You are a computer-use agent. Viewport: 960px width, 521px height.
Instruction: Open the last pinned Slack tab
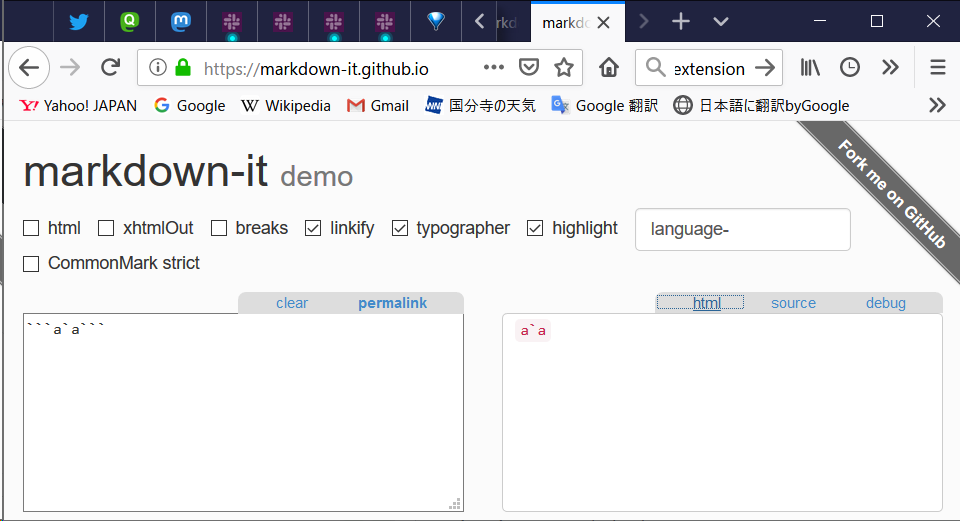385,22
